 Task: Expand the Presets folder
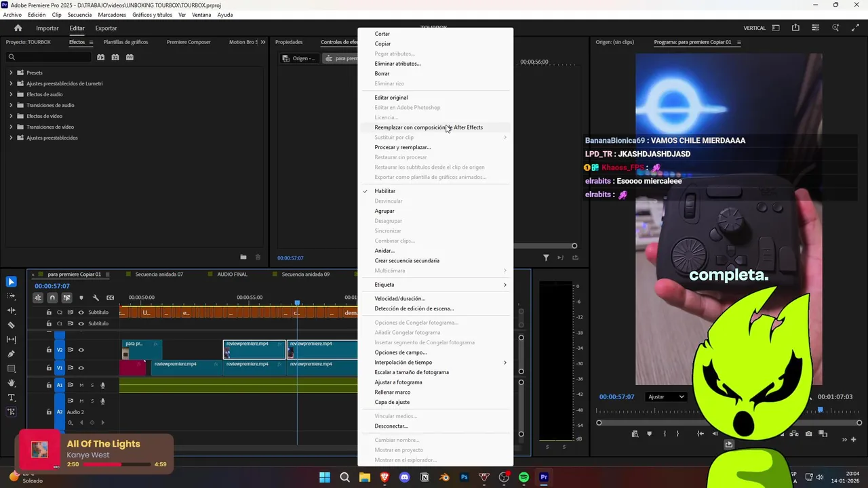[x=11, y=73]
